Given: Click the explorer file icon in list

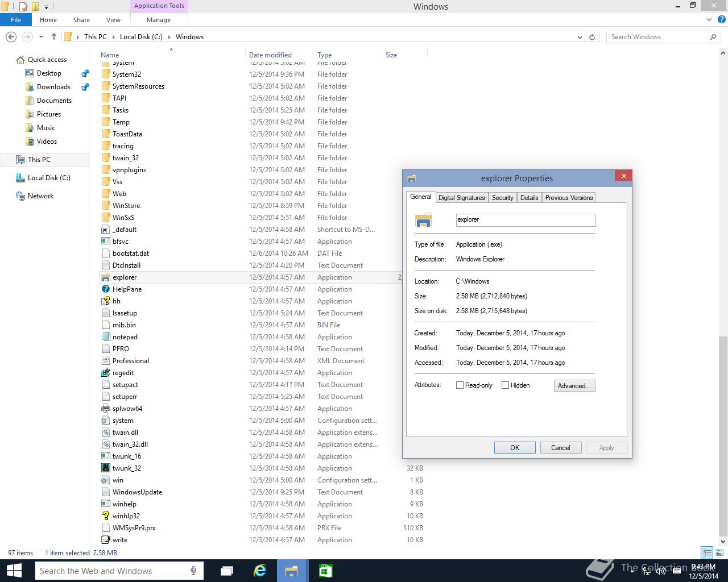Looking at the screenshot, I should (105, 277).
